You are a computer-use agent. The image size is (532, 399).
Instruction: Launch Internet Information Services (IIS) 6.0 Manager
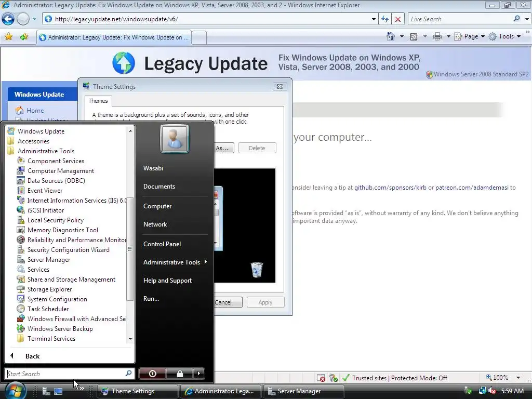tap(71, 200)
